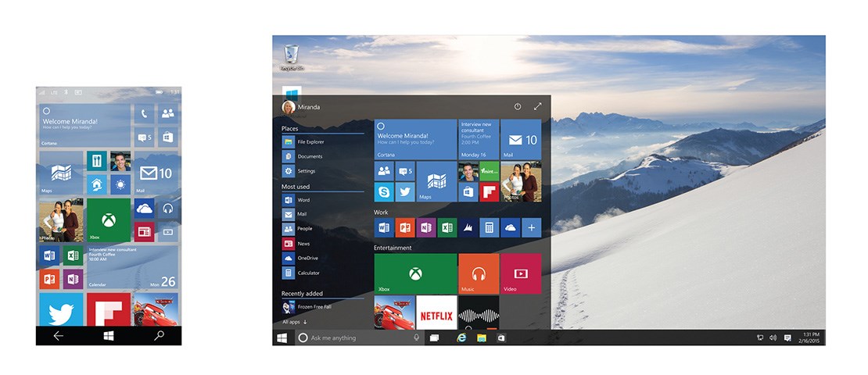Open the Cars game tile in desktop Start menu
Viewport: 868px width, 375px height.
[395, 313]
